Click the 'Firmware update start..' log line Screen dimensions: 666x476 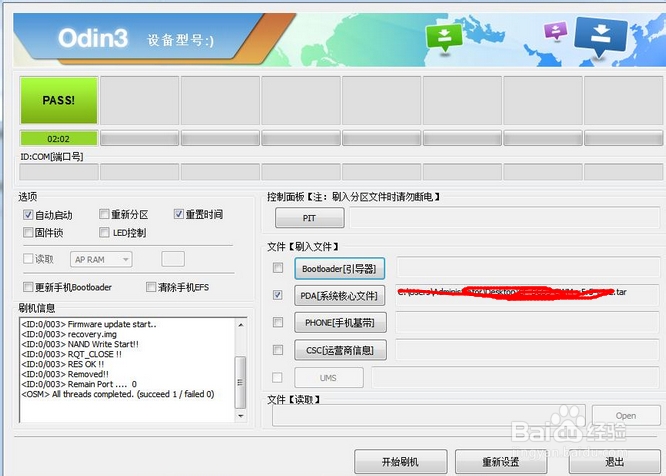[x=89, y=324]
